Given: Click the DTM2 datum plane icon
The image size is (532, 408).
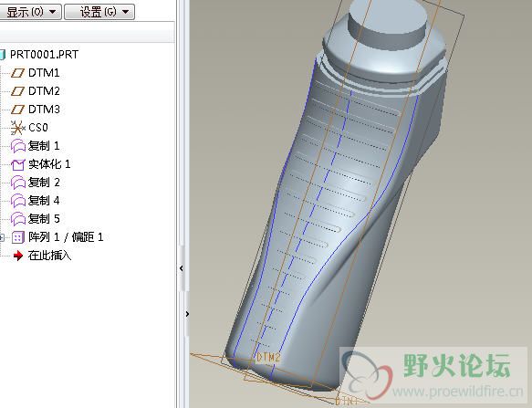Looking at the screenshot, I should point(17,91).
